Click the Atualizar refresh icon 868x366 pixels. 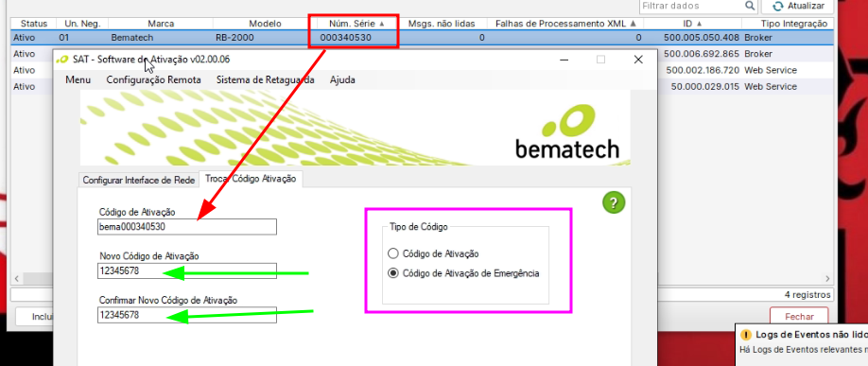pos(778,6)
